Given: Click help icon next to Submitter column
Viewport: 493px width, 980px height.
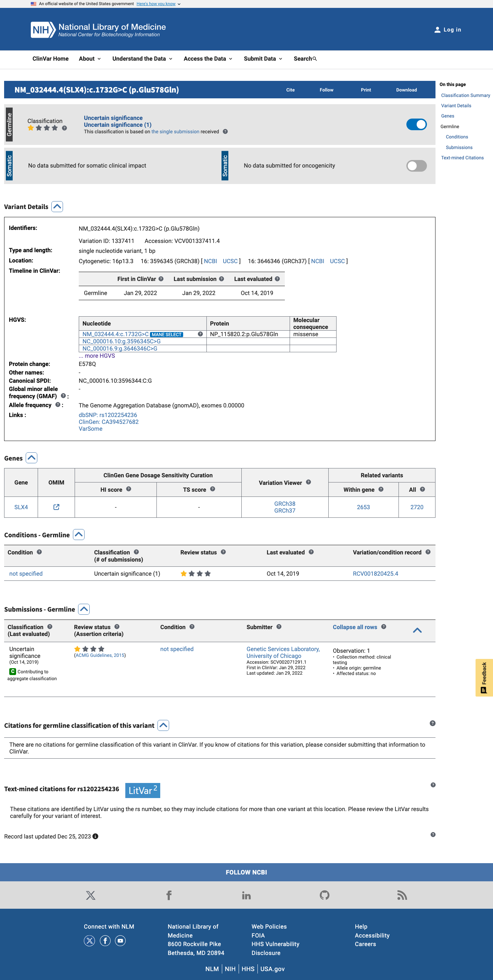Looking at the screenshot, I should (x=279, y=627).
